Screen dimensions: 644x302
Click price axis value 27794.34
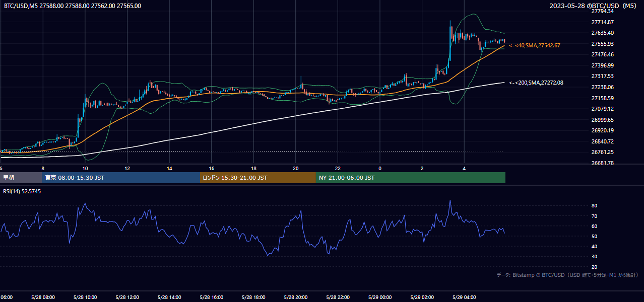(602, 11)
